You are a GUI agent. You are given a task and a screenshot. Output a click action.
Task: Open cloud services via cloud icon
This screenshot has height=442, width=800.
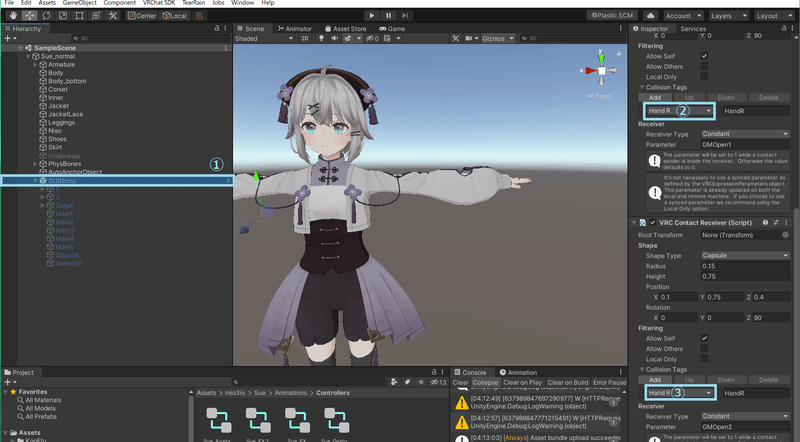(651, 16)
